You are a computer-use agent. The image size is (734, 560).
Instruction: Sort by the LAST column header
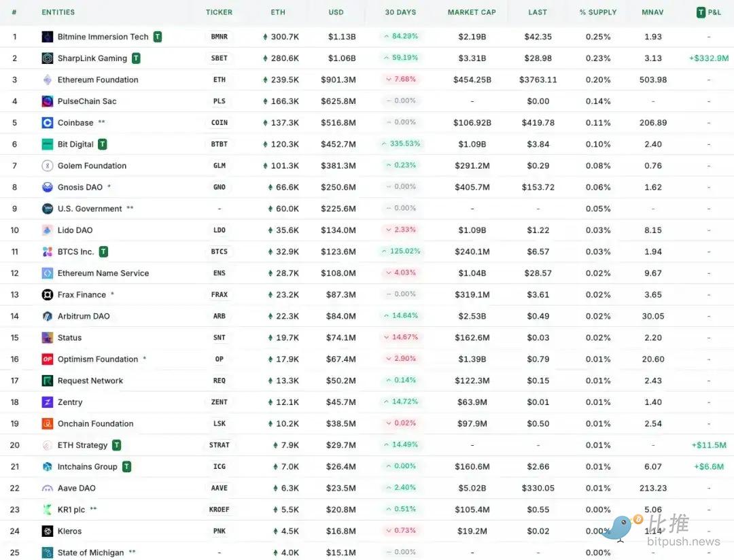tap(538, 12)
